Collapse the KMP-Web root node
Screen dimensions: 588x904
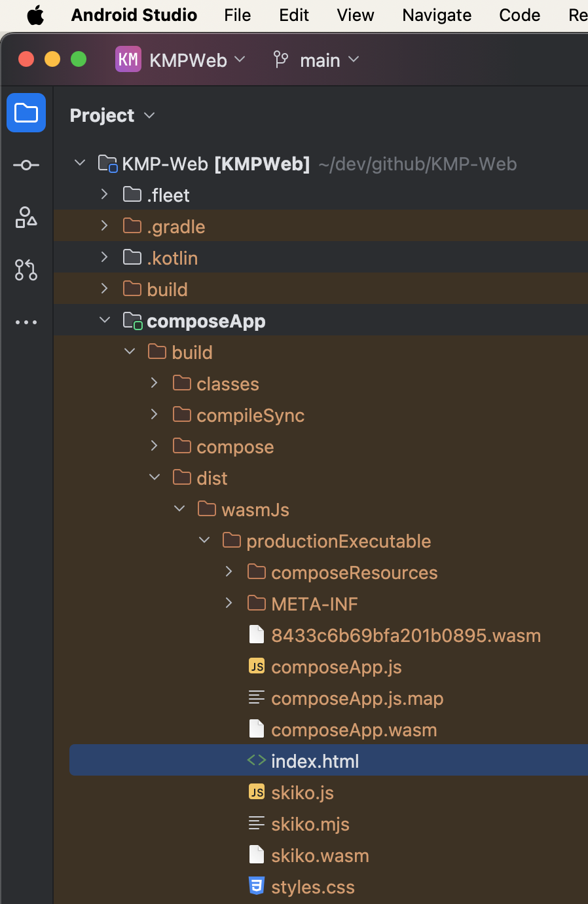80,162
